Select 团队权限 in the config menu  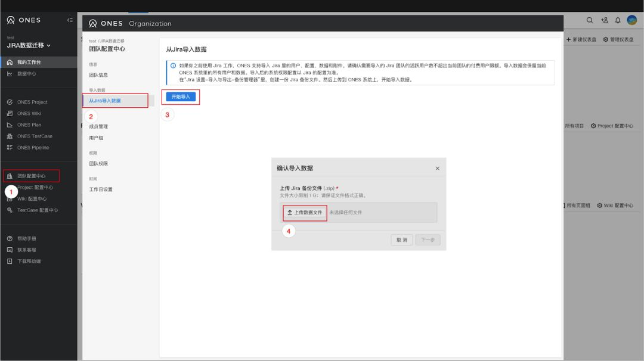(x=98, y=164)
